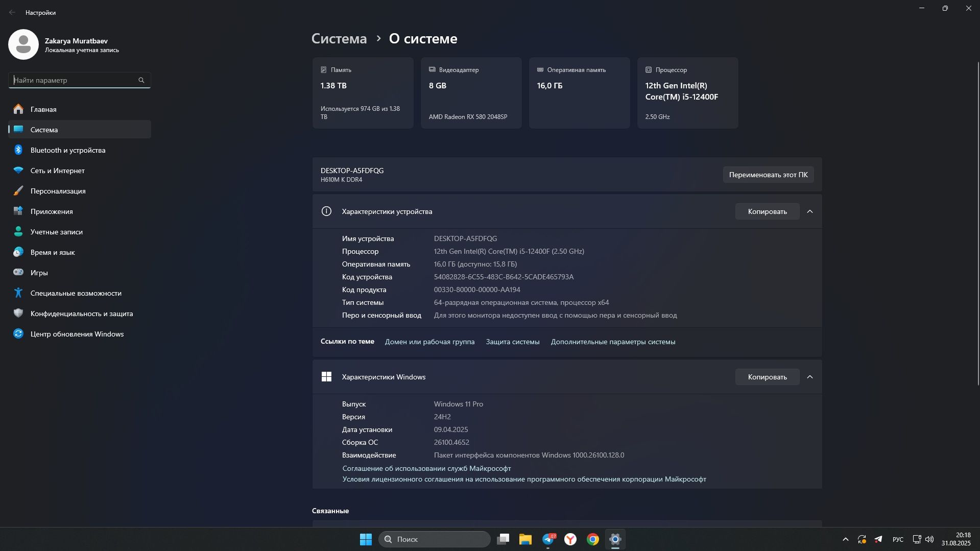980x551 pixels.
Task: Click the volume speaker tray icon
Action: pos(929,539)
